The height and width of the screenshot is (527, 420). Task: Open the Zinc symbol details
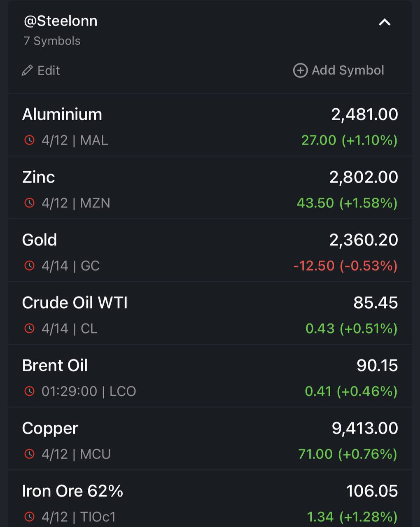[x=210, y=188]
